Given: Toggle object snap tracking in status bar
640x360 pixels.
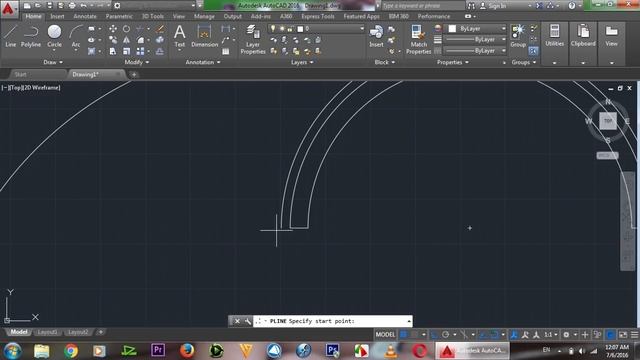Looking at the screenshot, I should pos(482,335).
